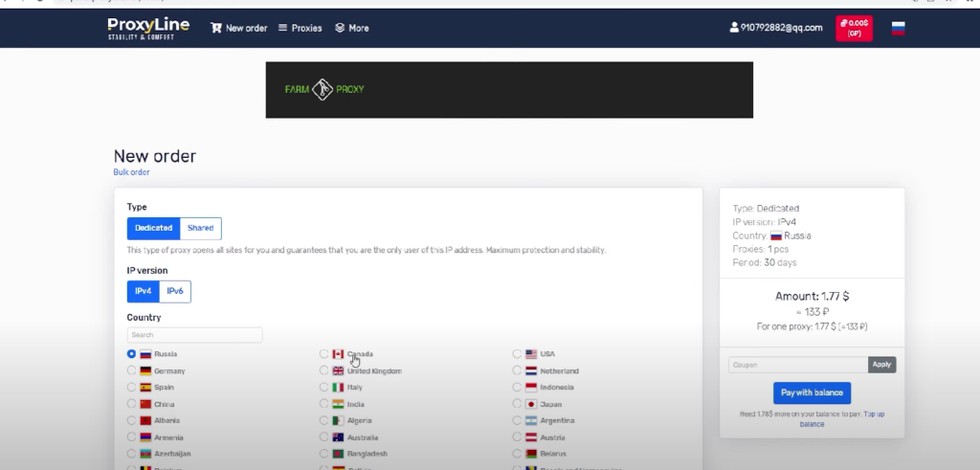This screenshot has width=980, height=470.
Task: Click the China flag icon
Action: 145,404
